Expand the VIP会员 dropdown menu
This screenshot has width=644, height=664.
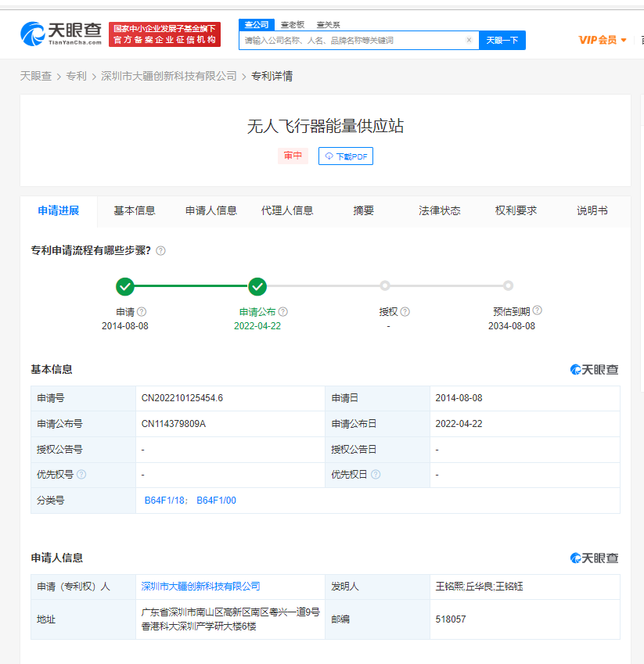pyautogui.click(x=603, y=40)
